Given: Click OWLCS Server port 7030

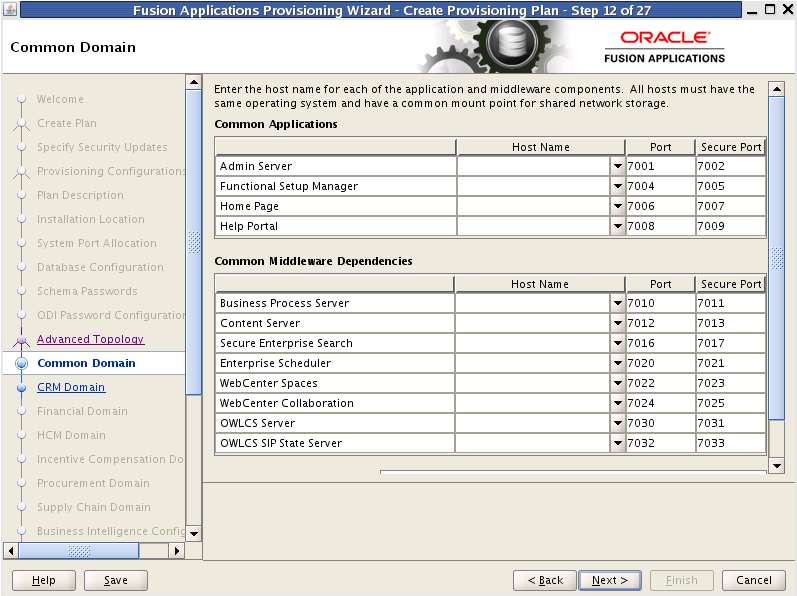Looking at the screenshot, I should 660,423.
